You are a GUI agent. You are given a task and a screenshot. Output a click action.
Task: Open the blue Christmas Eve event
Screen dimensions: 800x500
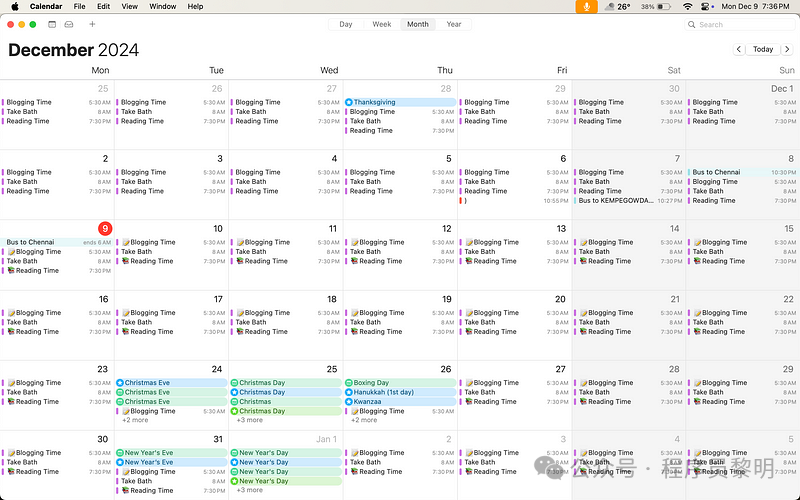[x=171, y=383]
